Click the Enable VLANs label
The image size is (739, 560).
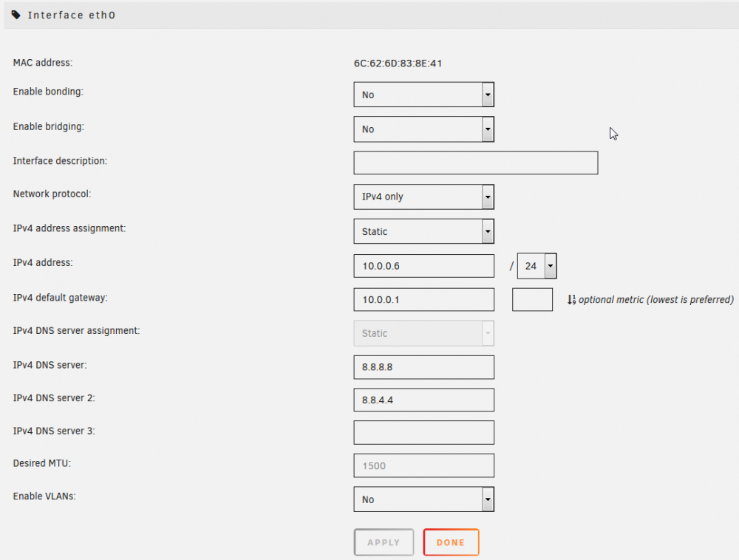coord(44,496)
